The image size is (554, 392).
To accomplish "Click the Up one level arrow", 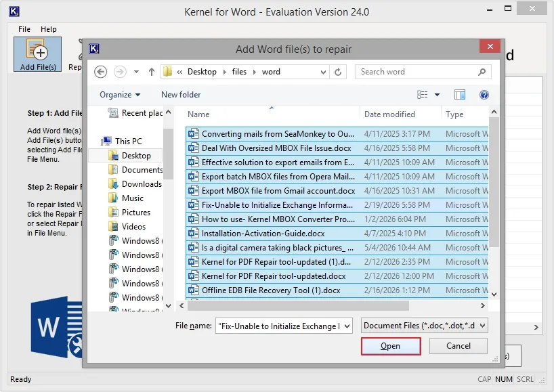I will [x=152, y=72].
